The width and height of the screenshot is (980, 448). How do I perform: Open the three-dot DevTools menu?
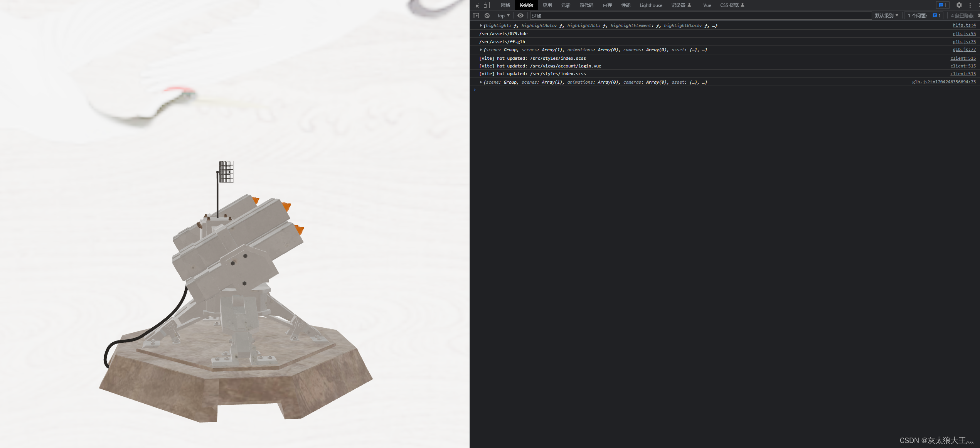971,5
